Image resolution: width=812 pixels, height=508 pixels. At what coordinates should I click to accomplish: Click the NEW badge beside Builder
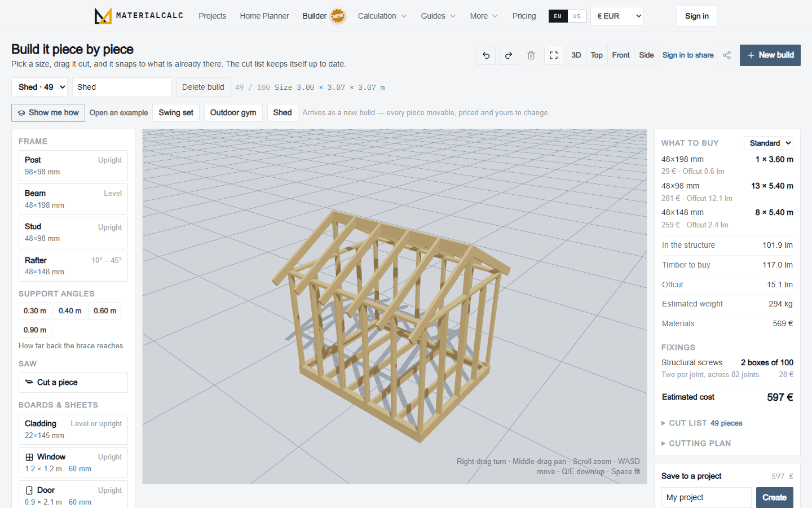(338, 16)
